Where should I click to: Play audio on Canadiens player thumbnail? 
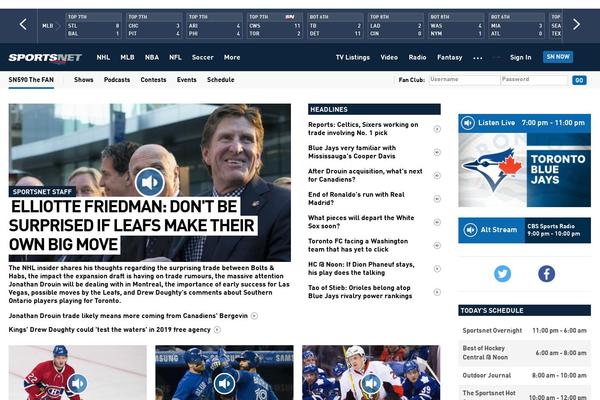(x=78, y=383)
